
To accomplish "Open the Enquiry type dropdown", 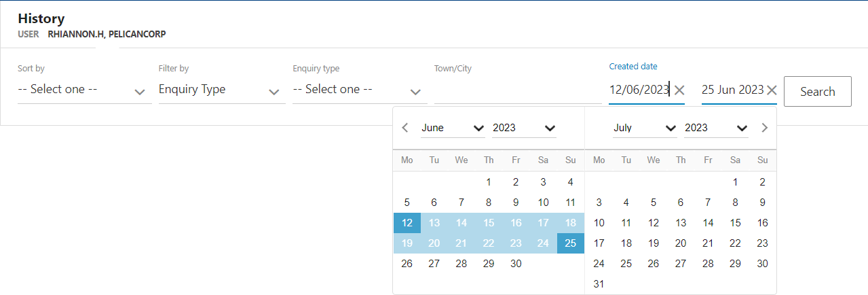I will [x=358, y=90].
